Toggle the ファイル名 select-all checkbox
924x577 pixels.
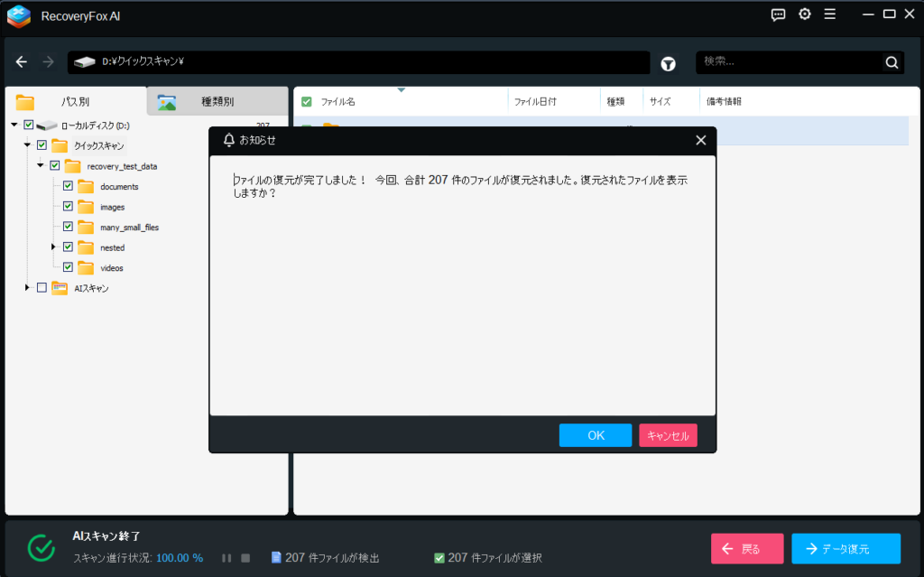[x=307, y=102]
